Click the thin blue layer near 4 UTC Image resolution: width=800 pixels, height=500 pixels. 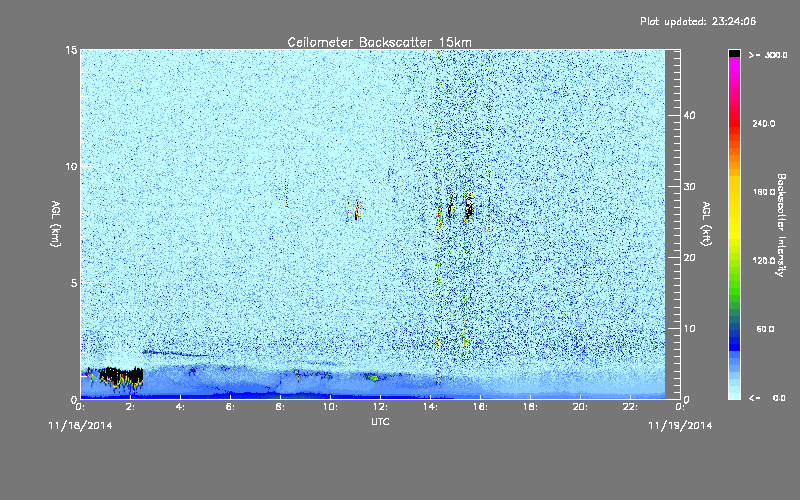174,353
